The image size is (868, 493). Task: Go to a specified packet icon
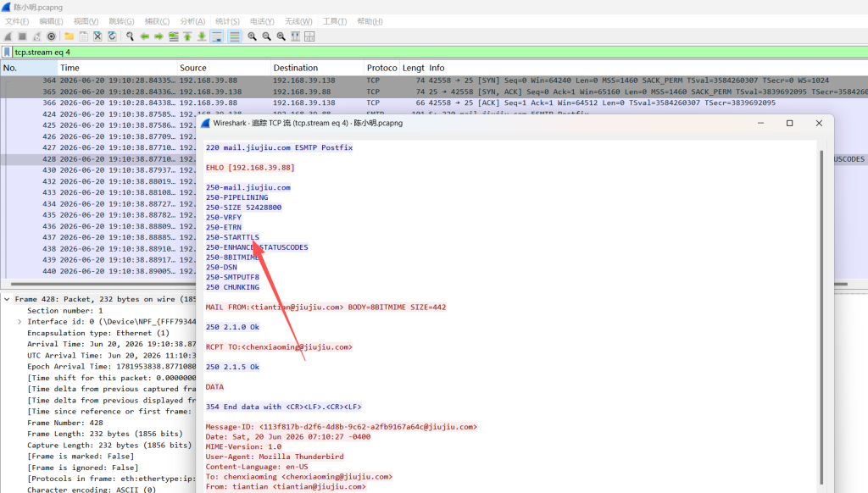click(173, 36)
